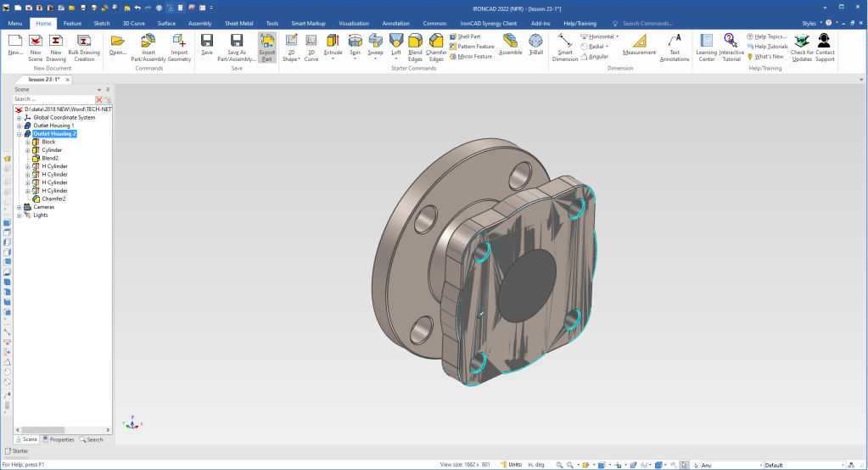Image resolution: width=868 pixels, height=470 pixels.
Task: Expand the Cameras node in scene tree
Action: [20, 207]
